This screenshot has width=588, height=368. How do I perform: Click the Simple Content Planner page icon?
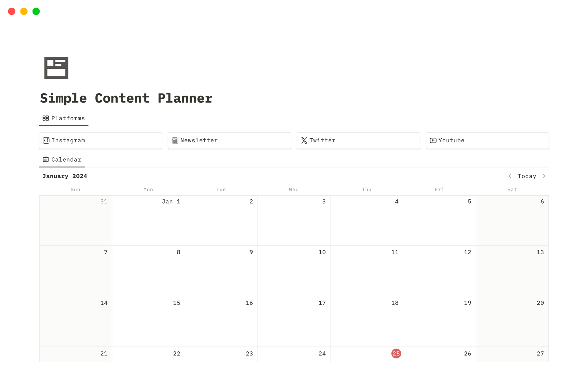click(x=57, y=67)
